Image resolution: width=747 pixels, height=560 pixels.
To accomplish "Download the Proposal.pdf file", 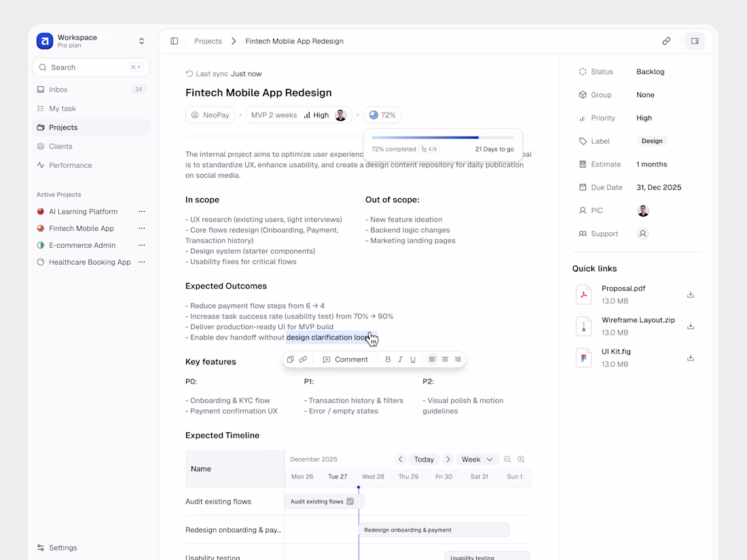I will point(690,295).
